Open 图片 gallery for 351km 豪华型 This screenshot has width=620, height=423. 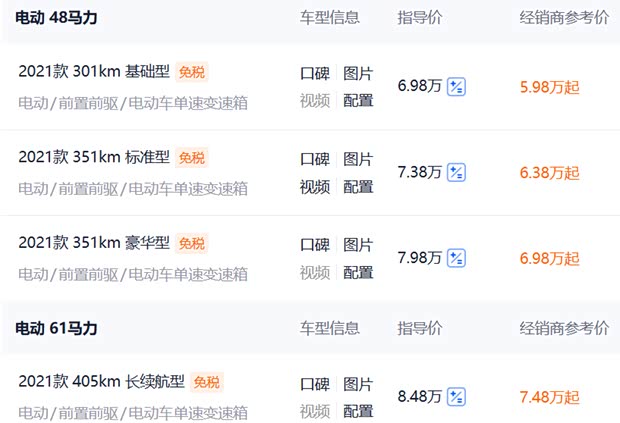[x=358, y=245]
